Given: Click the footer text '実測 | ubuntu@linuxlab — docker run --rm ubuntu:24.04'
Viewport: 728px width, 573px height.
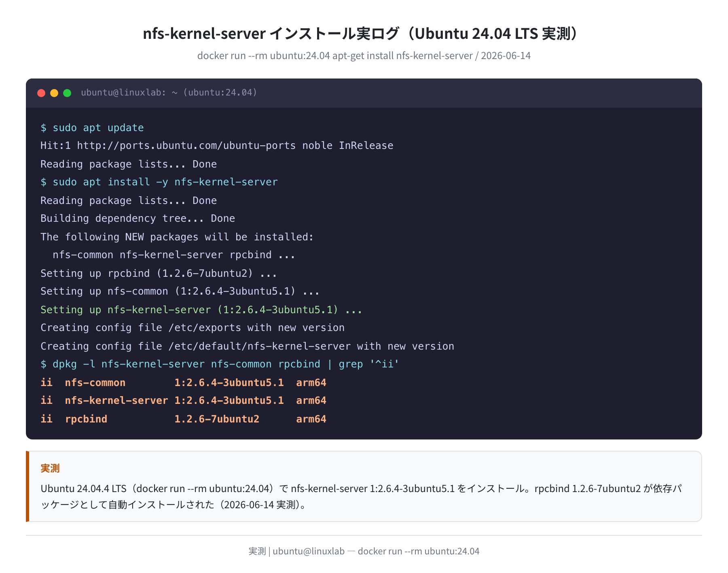Looking at the screenshot, I should point(364,551).
